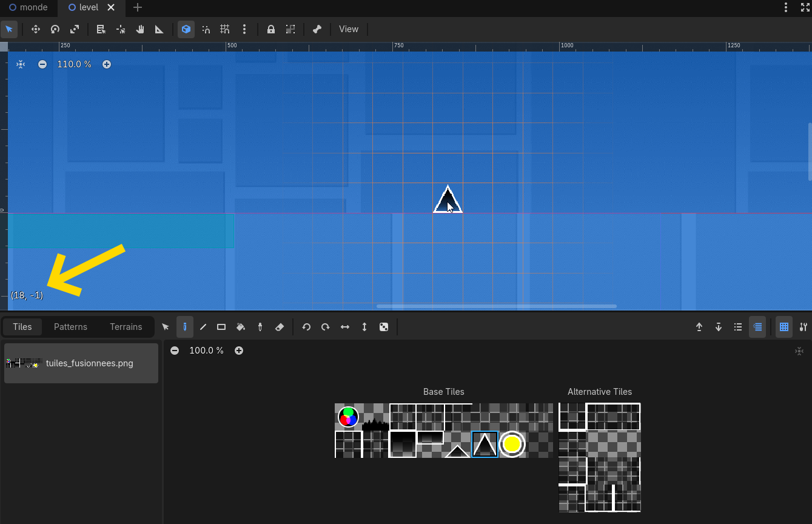The height and width of the screenshot is (524, 812).
Task: Open the TileMap layers list dropdown
Action: coord(738,327)
